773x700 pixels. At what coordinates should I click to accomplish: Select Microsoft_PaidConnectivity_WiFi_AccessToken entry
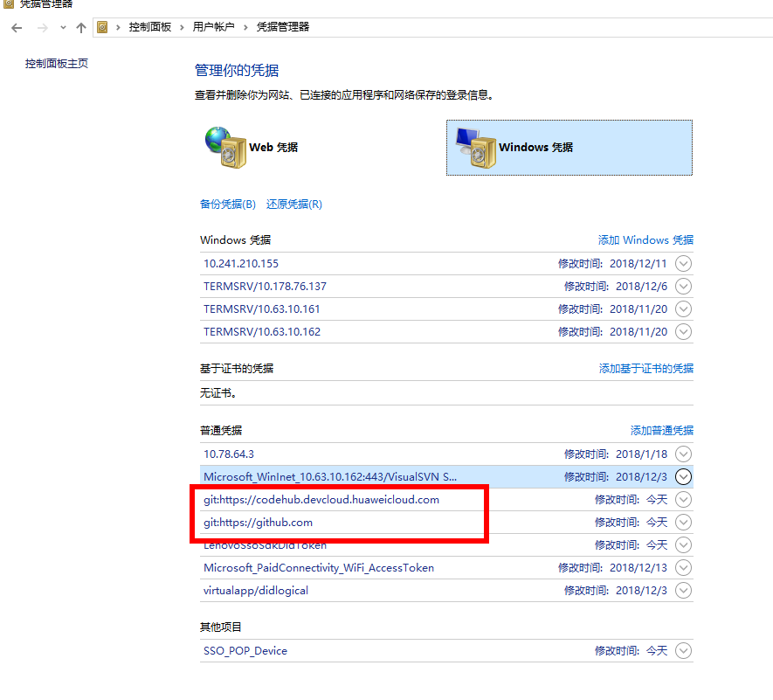446,568
